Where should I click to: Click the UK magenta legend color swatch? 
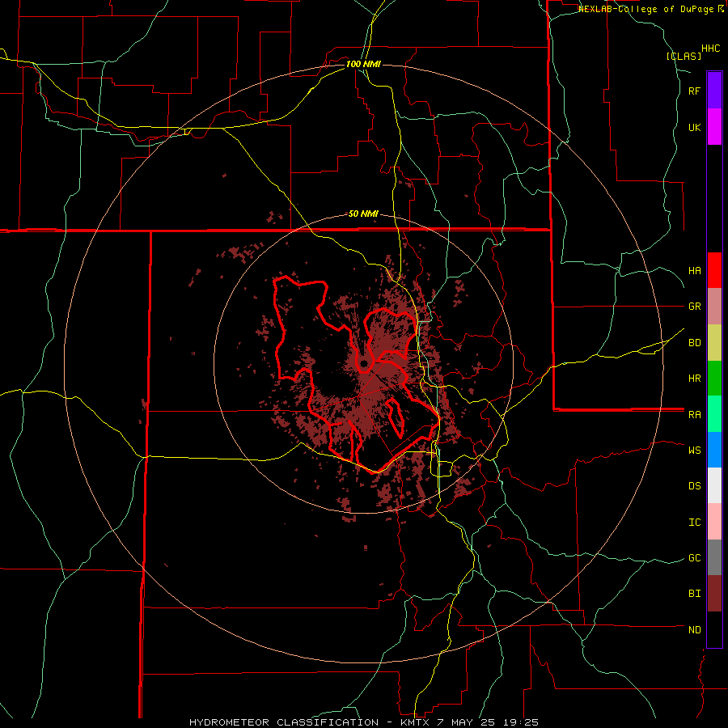(x=714, y=127)
